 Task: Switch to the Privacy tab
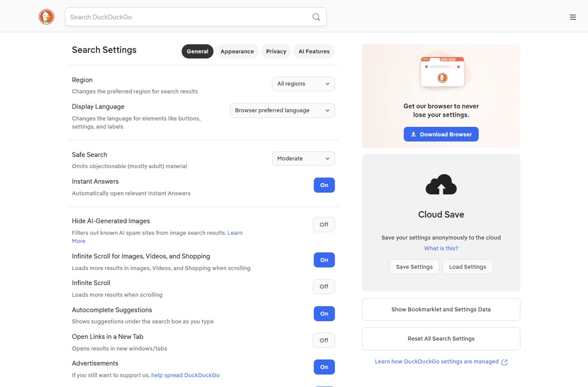pos(276,51)
